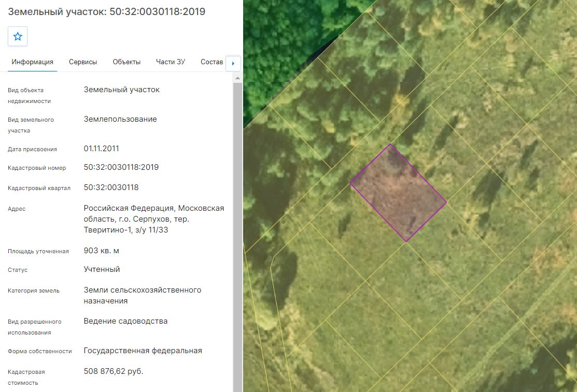The image size is (577, 392).
Task: Click the Статус label
Action: pos(18,270)
